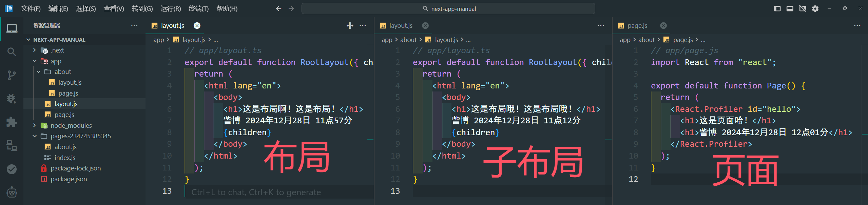Open page.js inside about folder
Image resolution: width=868 pixels, height=205 pixels.
(x=84, y=93)
